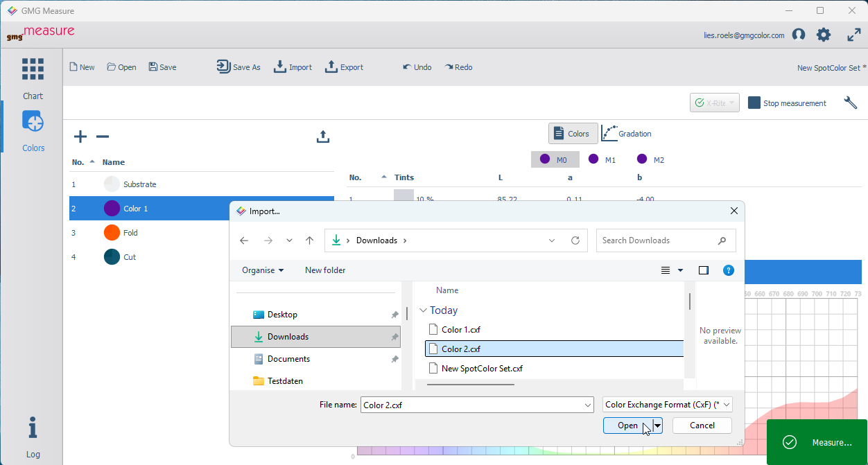This screenshot has height=465, width=868.
Task: Create a New file from toolbar
Action: pos(83,67)
